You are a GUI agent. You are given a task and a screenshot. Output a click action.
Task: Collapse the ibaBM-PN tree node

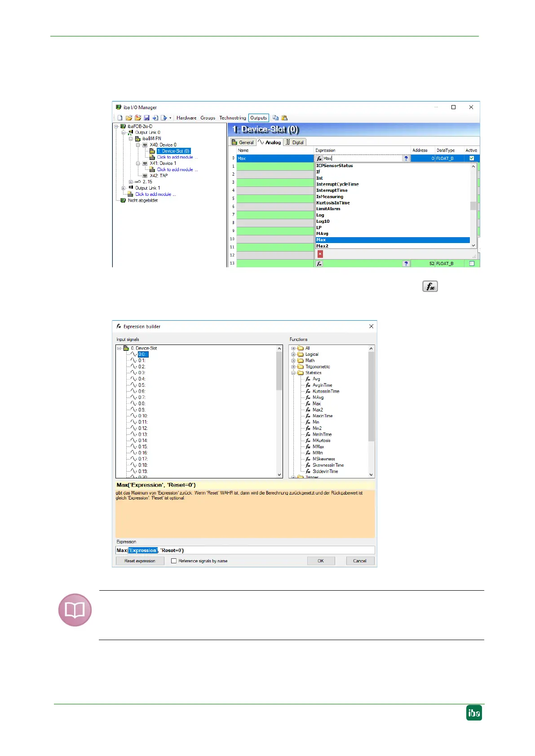point(131,139)
